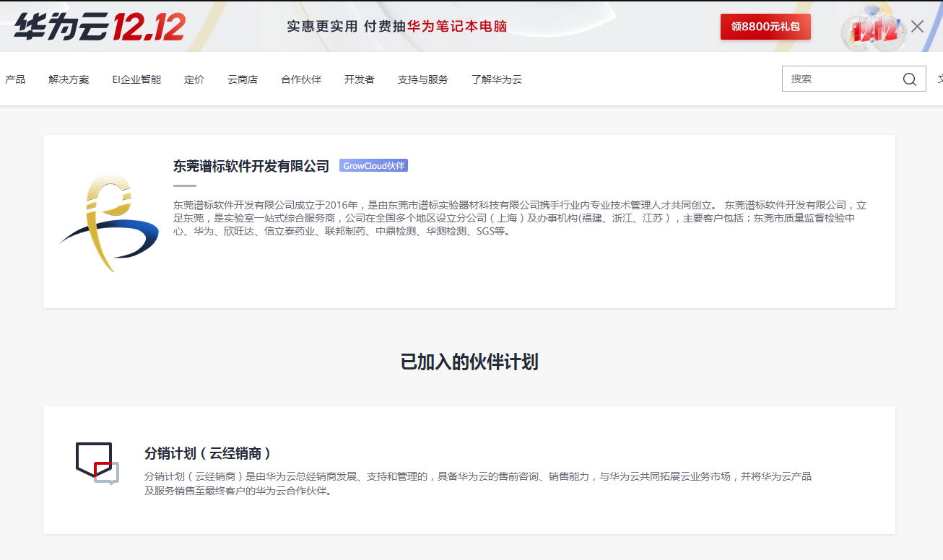Click the 东莞谱标软件开发有限公司 company title
The image size is (943, 560).
coord(251,166)
